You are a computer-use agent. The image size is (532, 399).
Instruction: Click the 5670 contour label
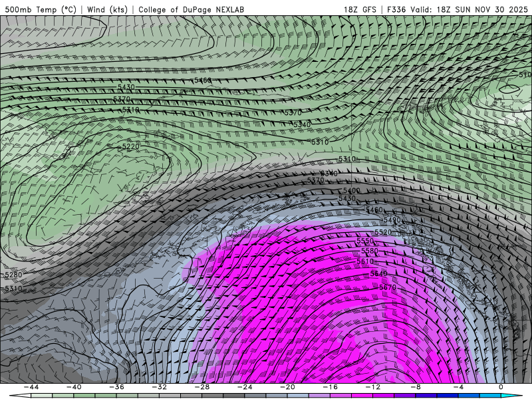click(x=388, y=287)
